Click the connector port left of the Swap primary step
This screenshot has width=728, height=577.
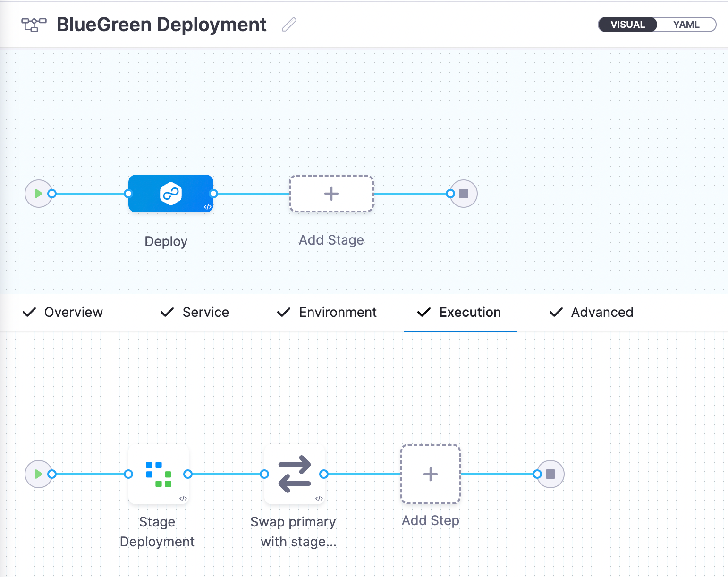[x=264, y=474]
